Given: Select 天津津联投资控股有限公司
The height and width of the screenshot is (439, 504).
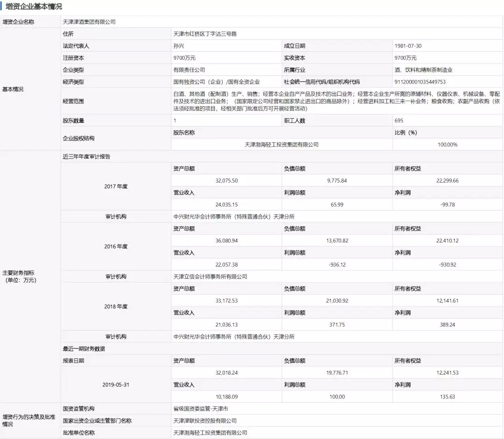Looking at the screenshot, I should [205, 421].
